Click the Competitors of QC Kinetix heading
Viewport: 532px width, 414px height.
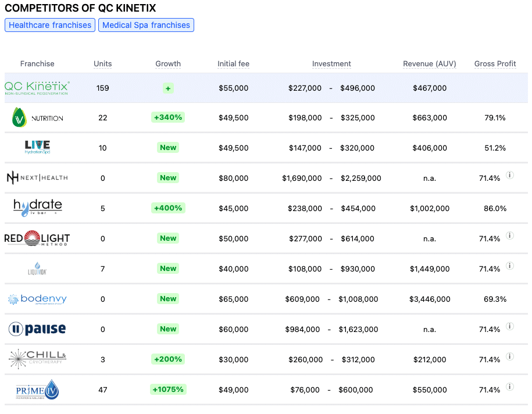coord(80,8)
